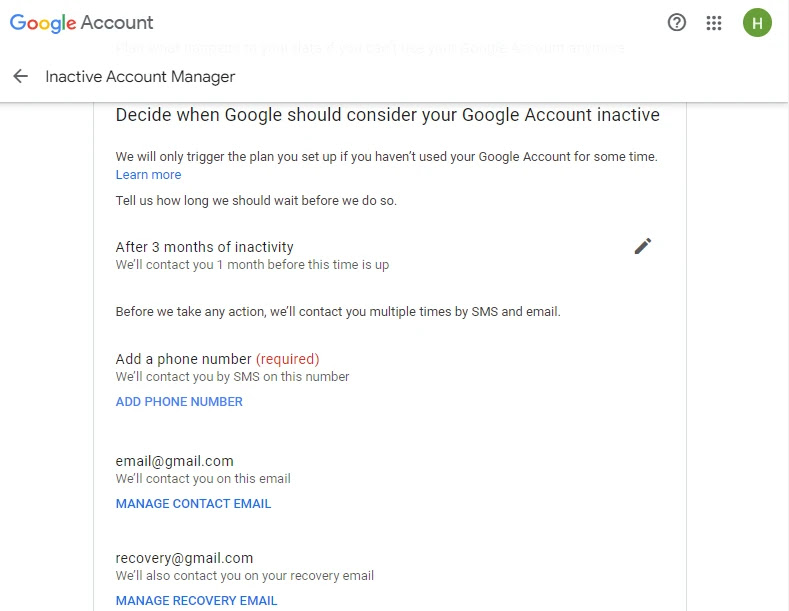Click the email@gmail.com contact address
This screenshot has height=611, width=789.
click(174, 461)
